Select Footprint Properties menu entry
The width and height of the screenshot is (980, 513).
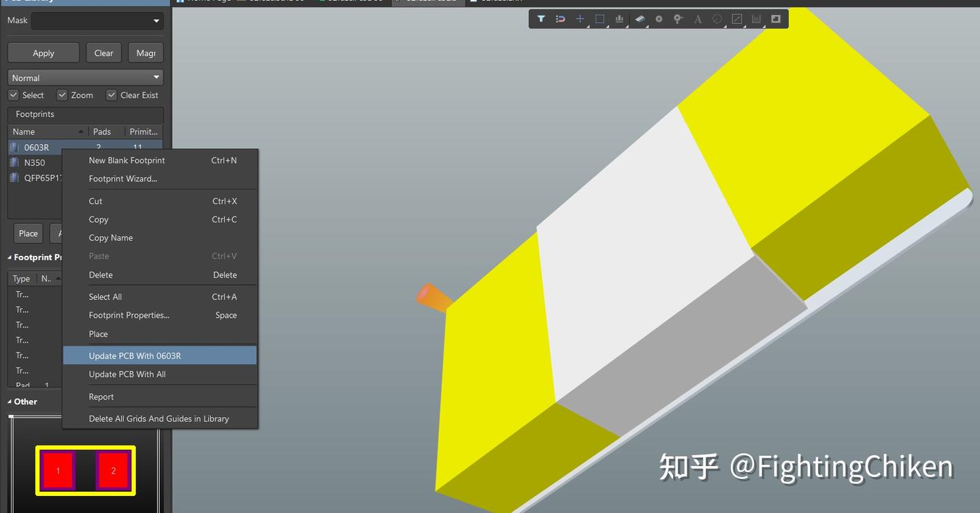pos(129,316)
